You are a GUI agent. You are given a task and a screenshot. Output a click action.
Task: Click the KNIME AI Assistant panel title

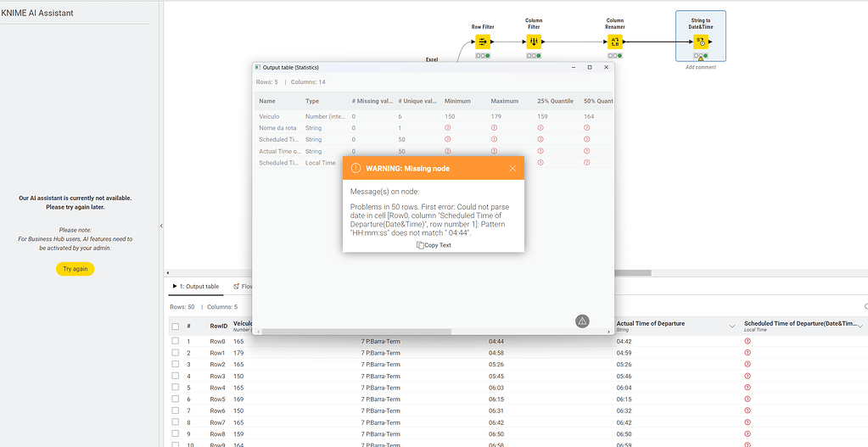(x=37, y=13)
